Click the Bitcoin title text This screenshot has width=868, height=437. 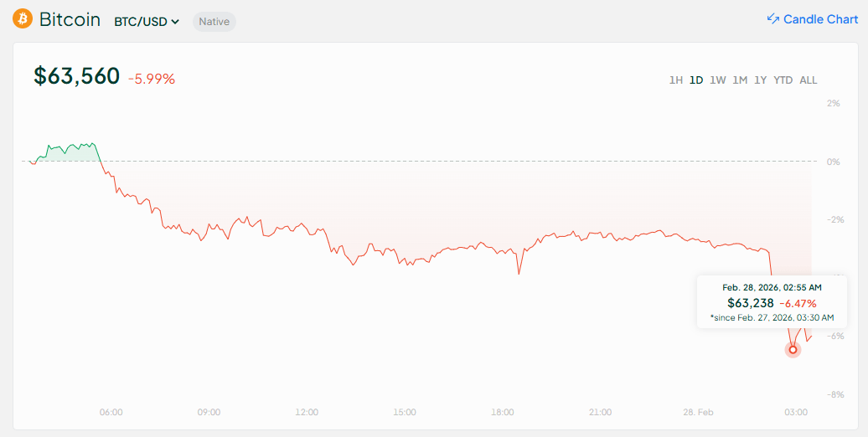point(70,19)
